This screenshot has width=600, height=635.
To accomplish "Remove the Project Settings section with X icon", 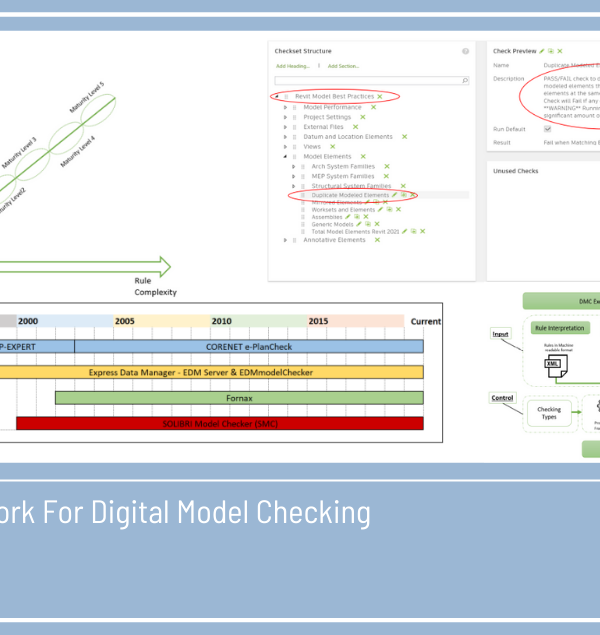I will (360, 117).
